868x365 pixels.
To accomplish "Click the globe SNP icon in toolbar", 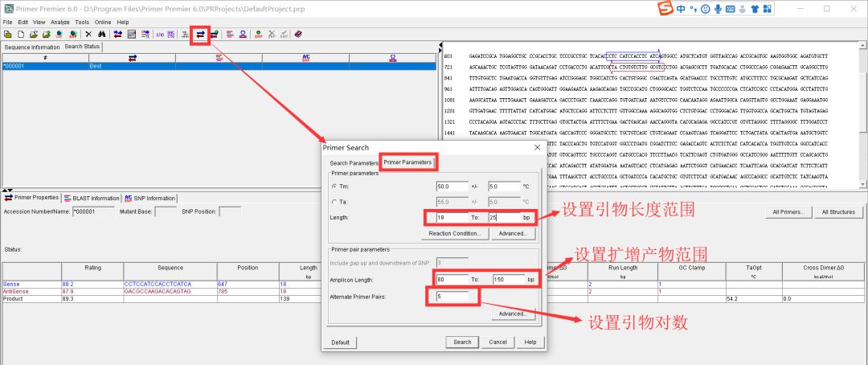I will pos(72,35).
